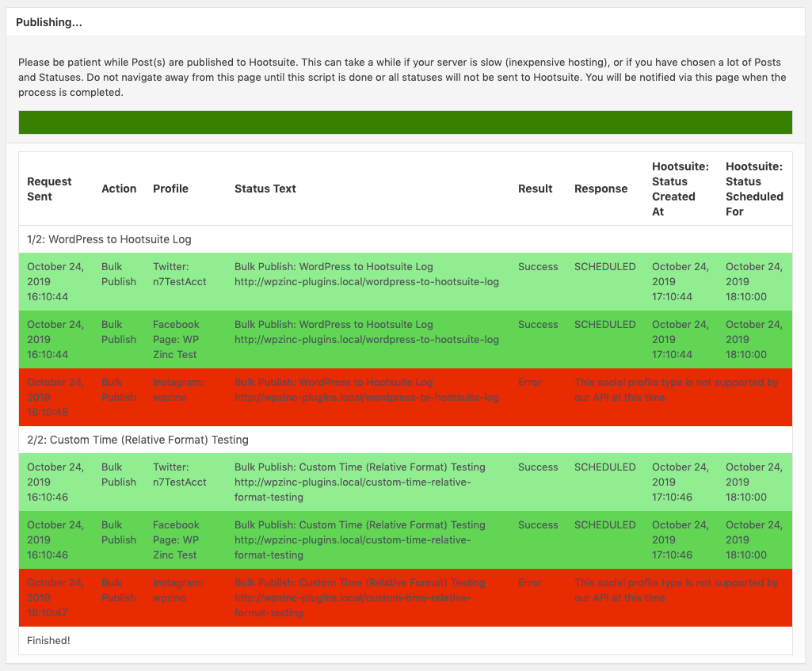Click "Twitter: n7TestAcct" profile in Custom Time group
The width and height of the screenshot is (812, 671).
[179, 475]
